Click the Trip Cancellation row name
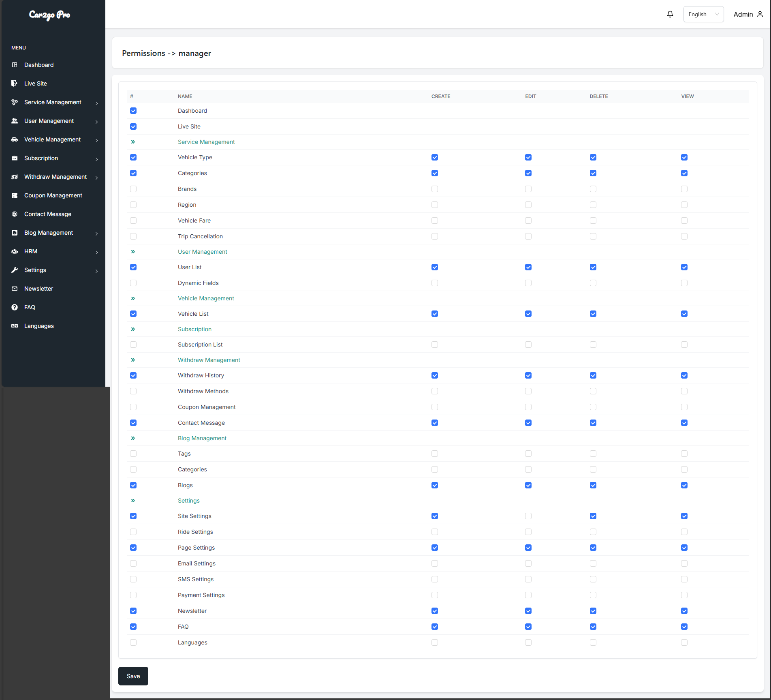The height and width of the screenshot is (700, 771). click(x=200, y=236)
